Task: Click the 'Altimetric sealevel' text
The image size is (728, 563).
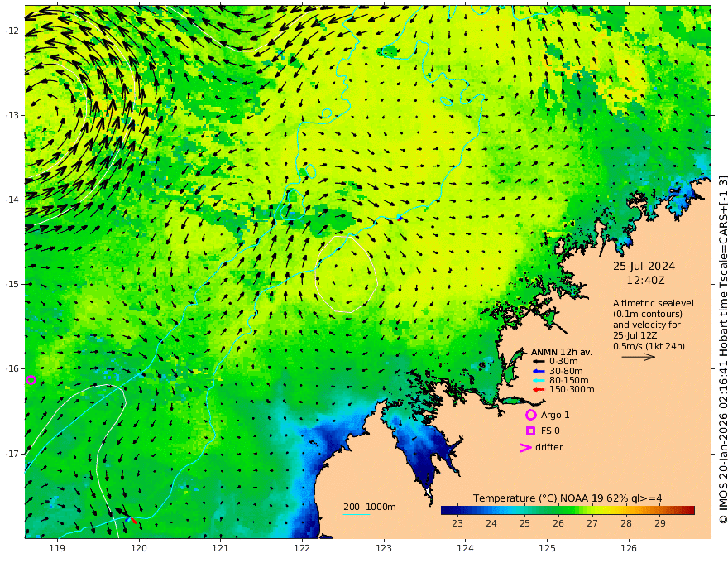Action: pyautogui.click(x=654, y=303)
